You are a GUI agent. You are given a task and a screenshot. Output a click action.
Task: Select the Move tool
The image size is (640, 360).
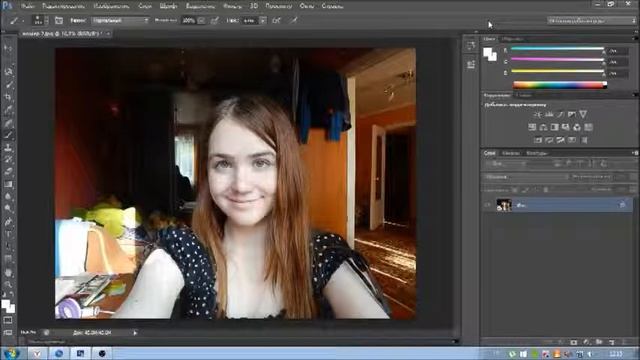8,48
